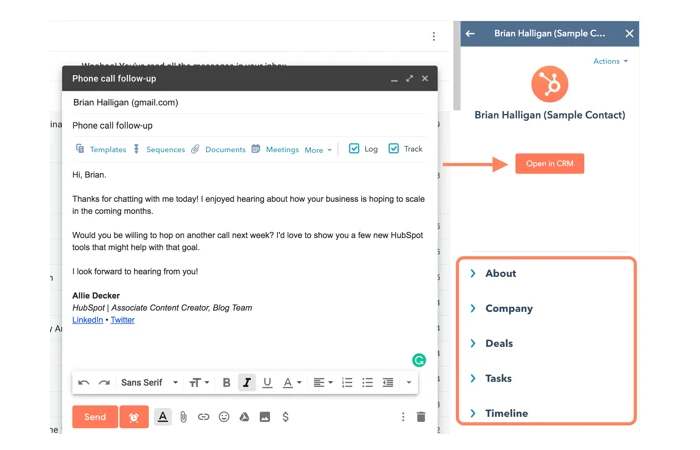Minimize the compose window
Image resolution: width=700 pixels, height=450 pixels.
click(x=394, y=79)
